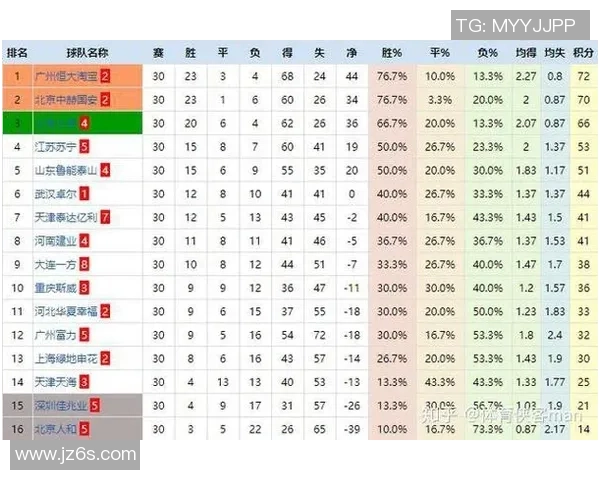Click red badge next to 天津泰达亿利
The width and height of the screenshot is (600, 480).
(105, 217)
